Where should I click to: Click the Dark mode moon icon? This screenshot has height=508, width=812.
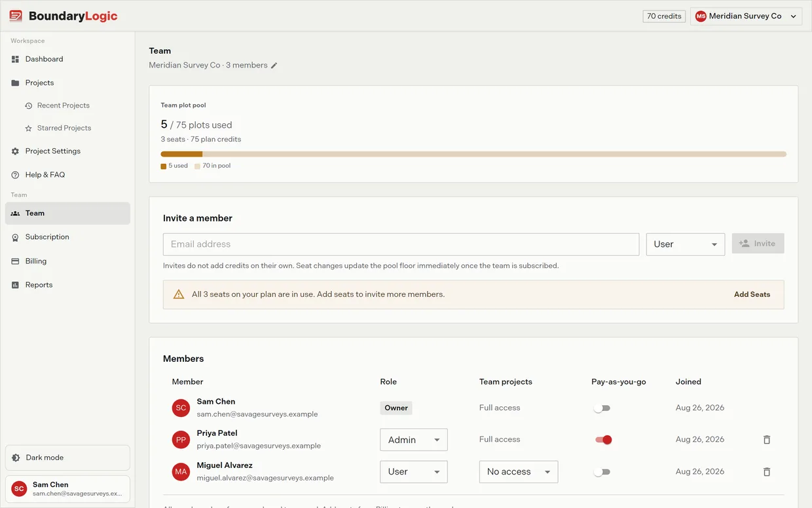tap(16, 458)
